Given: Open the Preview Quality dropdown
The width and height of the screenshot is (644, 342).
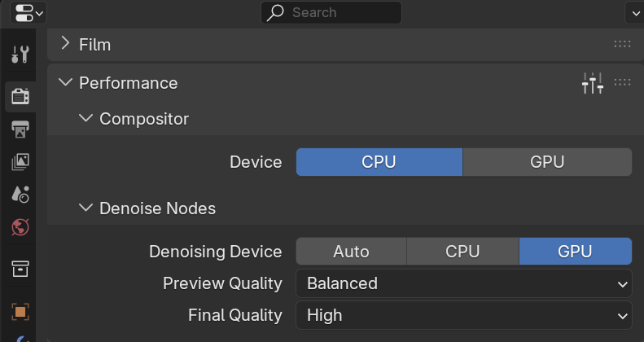Looking at the screenshot, I should point(463,283).
